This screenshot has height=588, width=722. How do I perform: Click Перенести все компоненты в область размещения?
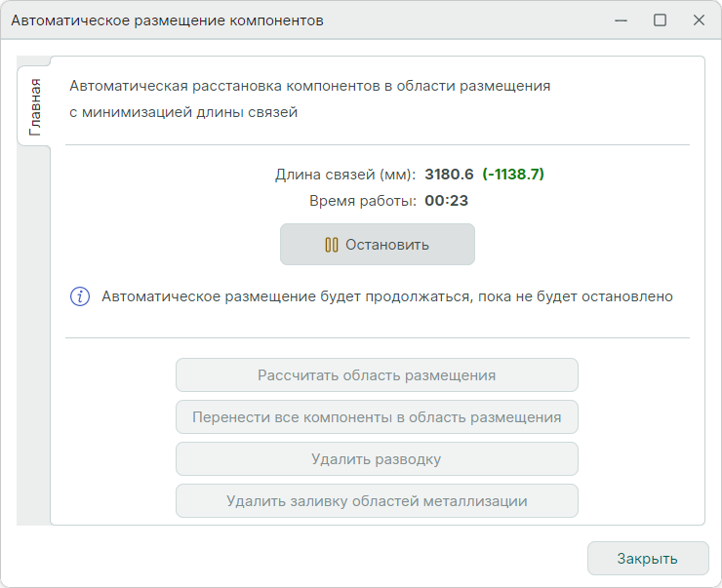[377, 417]
